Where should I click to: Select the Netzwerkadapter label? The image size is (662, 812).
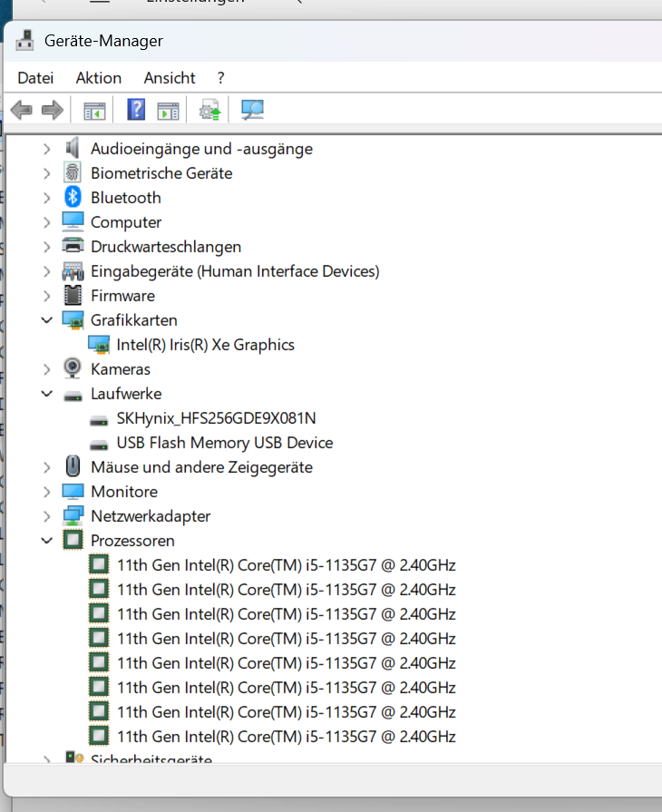coord(151,516)
